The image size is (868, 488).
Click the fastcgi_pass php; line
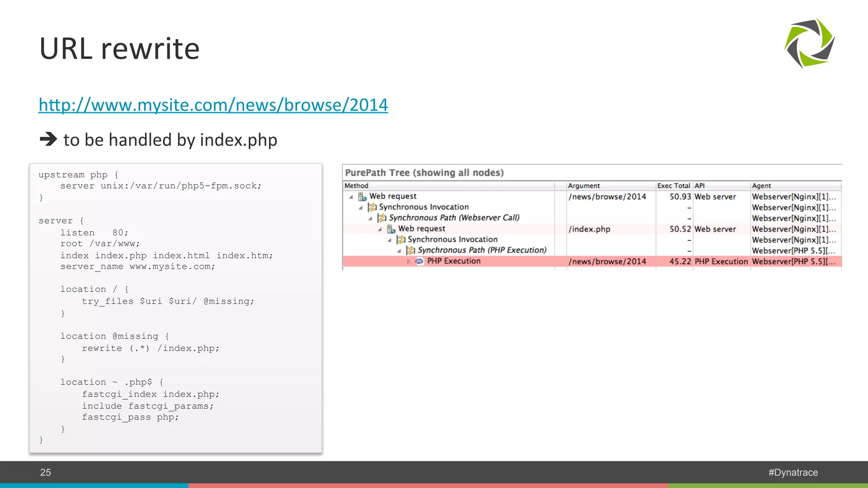click(130, 417)
